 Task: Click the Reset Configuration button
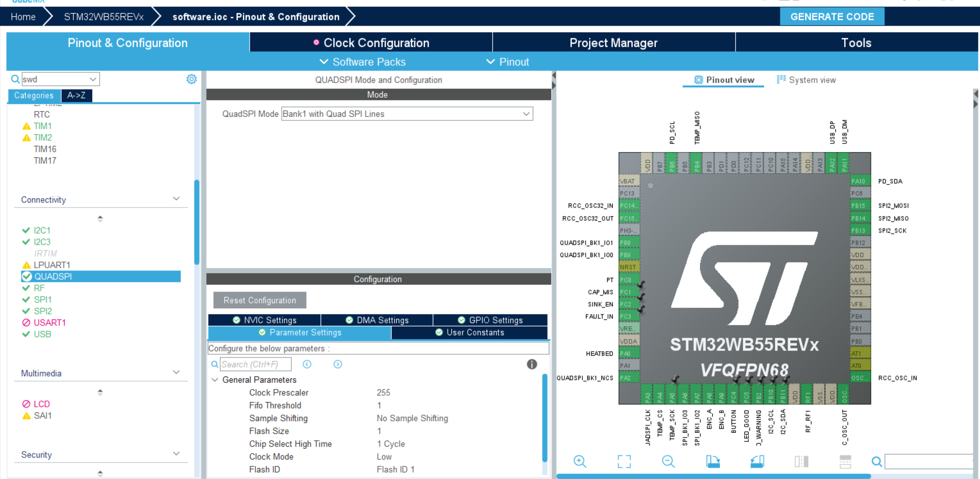pyautogui.click(x=259, y=300)
